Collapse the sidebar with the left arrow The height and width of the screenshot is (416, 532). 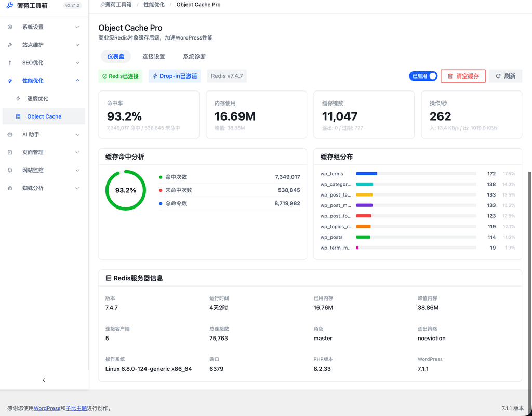pyautogui.click(x=44, y=380)
